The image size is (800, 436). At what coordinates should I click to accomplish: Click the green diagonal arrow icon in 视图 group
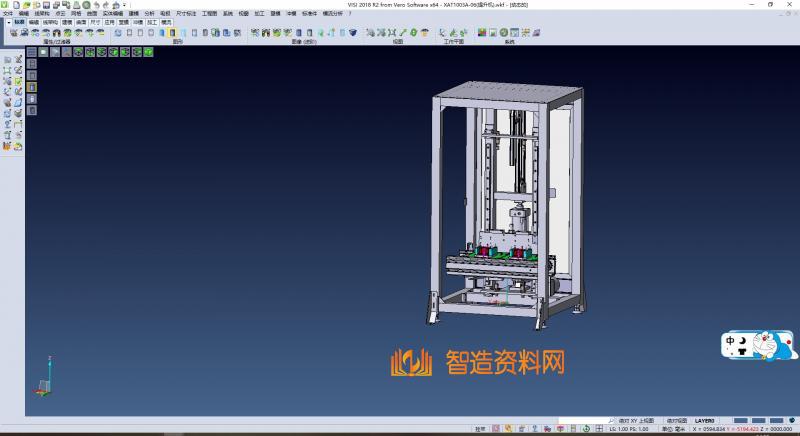coord(403,33)
